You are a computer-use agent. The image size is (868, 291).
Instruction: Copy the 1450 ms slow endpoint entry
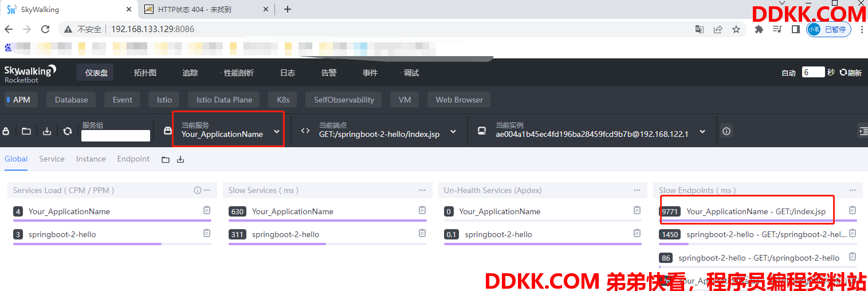pos(853,233)
